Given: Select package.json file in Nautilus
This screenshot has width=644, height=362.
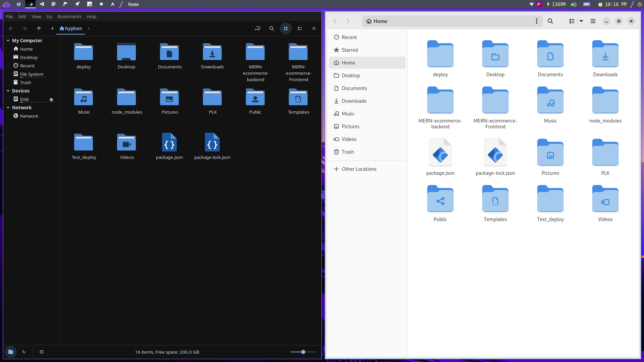Looking at the screenshot, I should tap(440, 157).
